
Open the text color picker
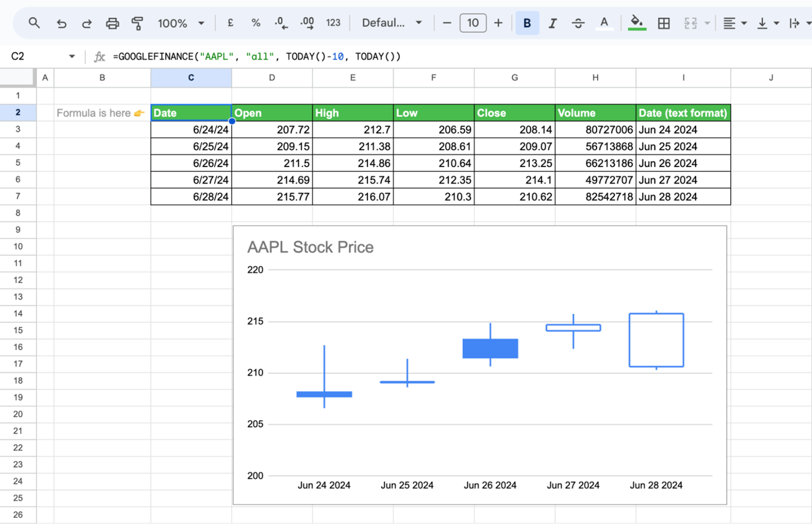click(x=604, y=23)
